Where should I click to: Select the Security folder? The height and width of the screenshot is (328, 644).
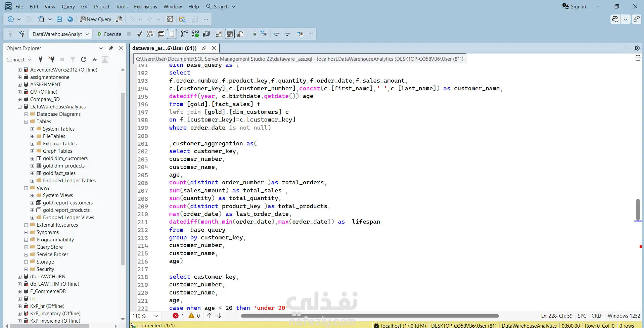click(45, 269)
